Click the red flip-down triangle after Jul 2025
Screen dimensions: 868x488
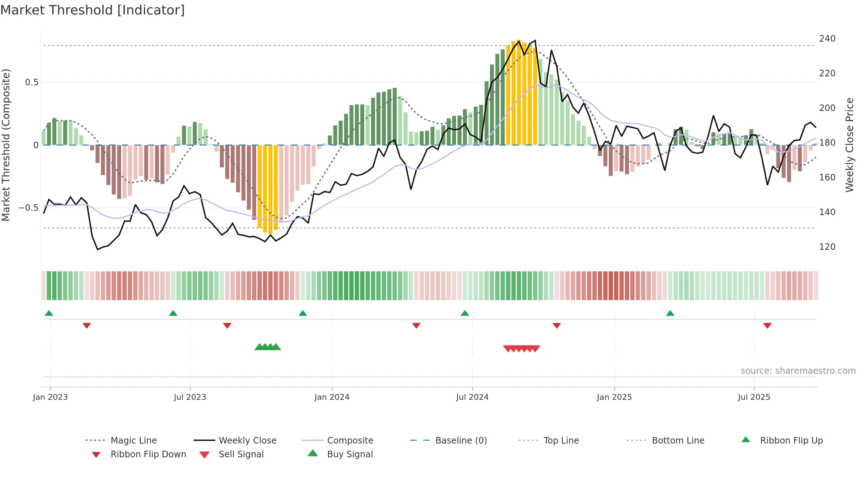tap(767, 326)
